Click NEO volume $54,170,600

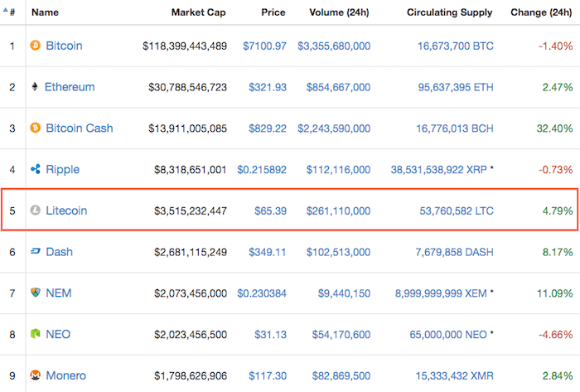point(341,334)
